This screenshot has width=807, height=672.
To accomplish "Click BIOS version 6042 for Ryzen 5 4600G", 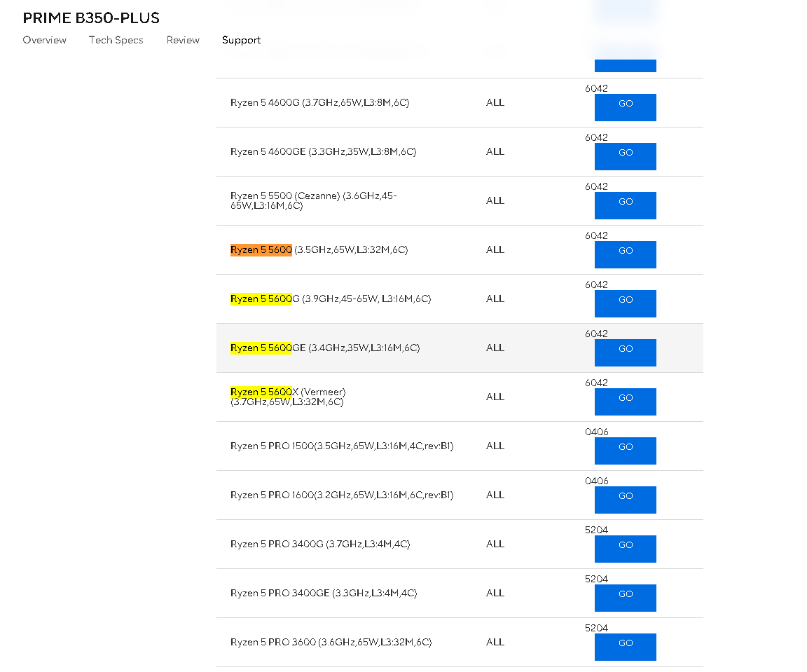I will tap(596, 88).
